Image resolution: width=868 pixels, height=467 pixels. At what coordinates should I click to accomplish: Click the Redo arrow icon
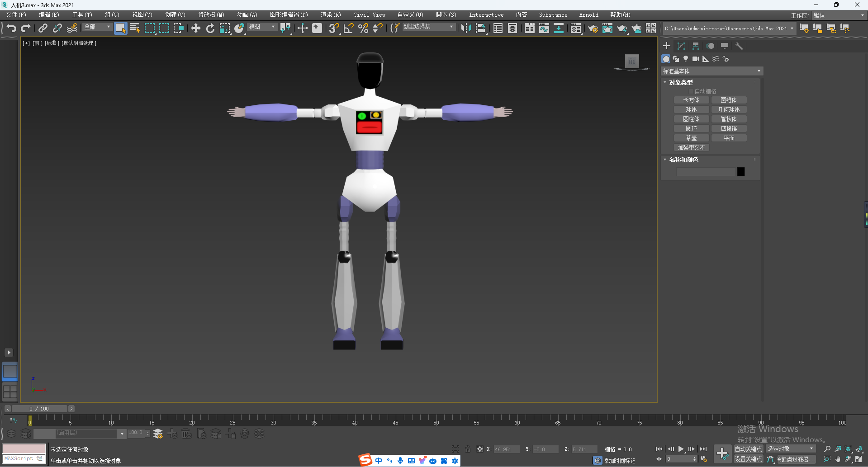pos(26,28)
